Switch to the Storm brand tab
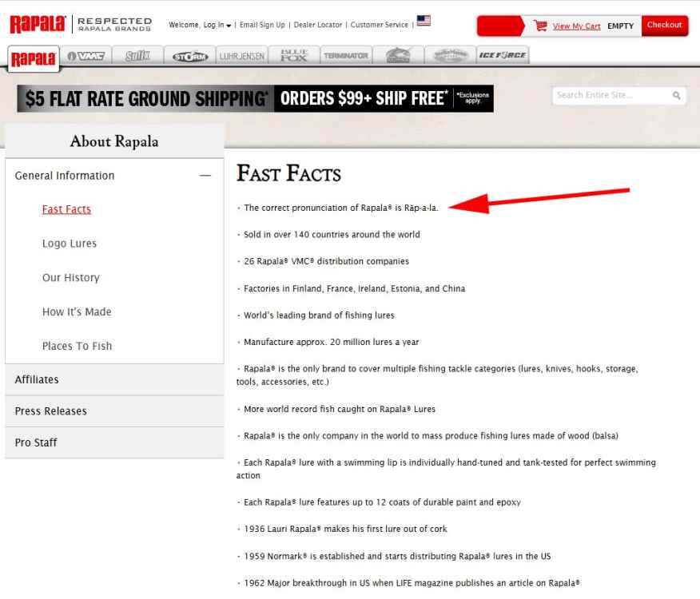This screenshot has width=700, height=599. 189,56
